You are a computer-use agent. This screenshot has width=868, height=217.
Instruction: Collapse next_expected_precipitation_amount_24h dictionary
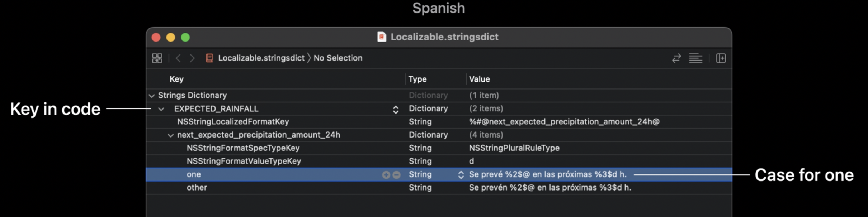(171, 135)
